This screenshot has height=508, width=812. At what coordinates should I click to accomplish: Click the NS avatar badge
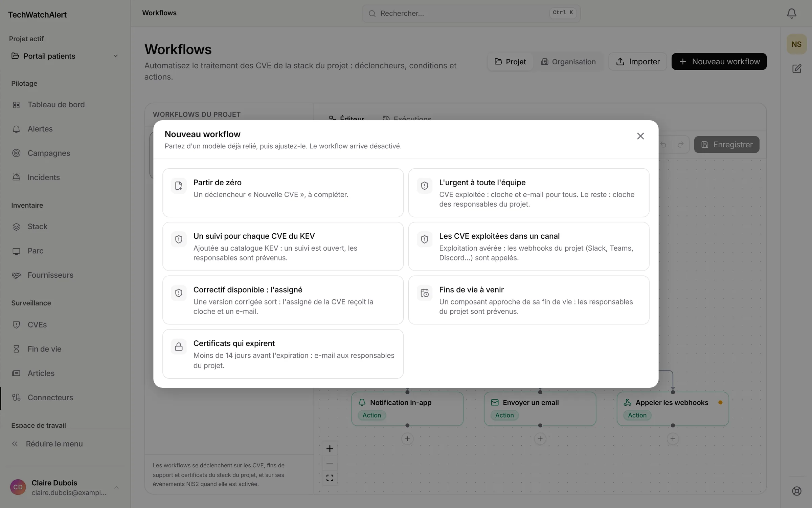(796, 44)
